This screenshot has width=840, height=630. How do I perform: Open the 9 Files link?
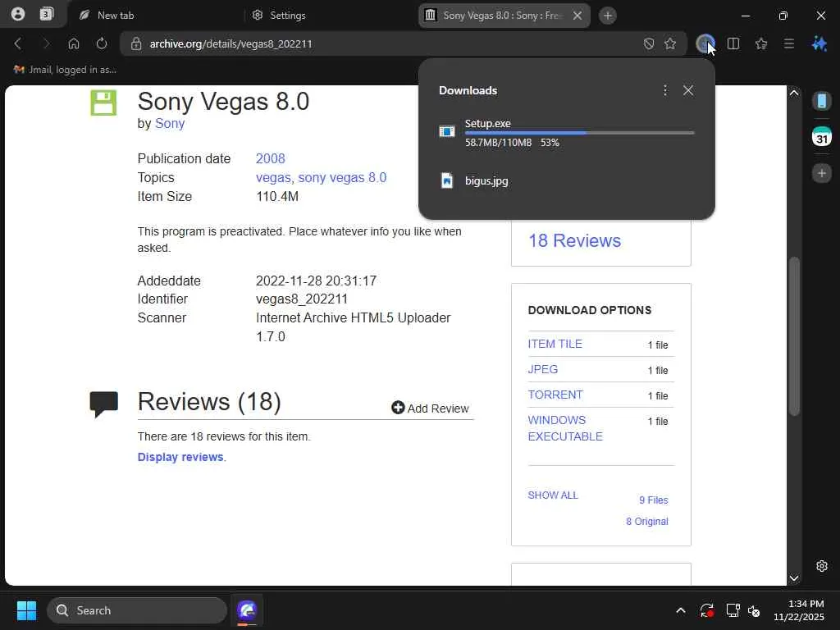(654, 500)
